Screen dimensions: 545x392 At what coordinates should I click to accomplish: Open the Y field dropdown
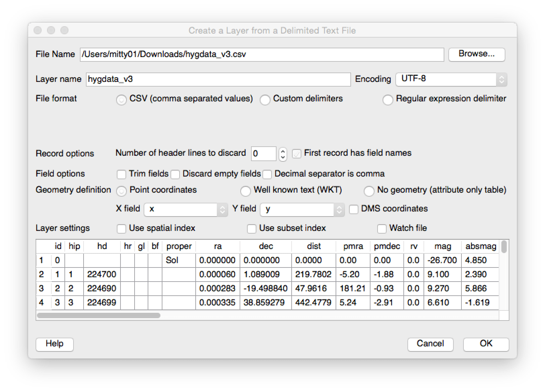click(302, 209)
